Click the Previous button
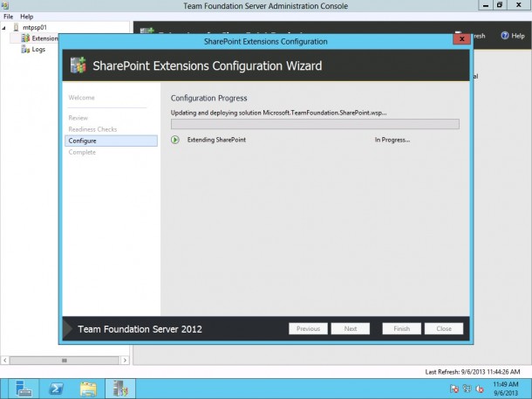532x399 pixels. pyautogui.click(x=308, y=328)
